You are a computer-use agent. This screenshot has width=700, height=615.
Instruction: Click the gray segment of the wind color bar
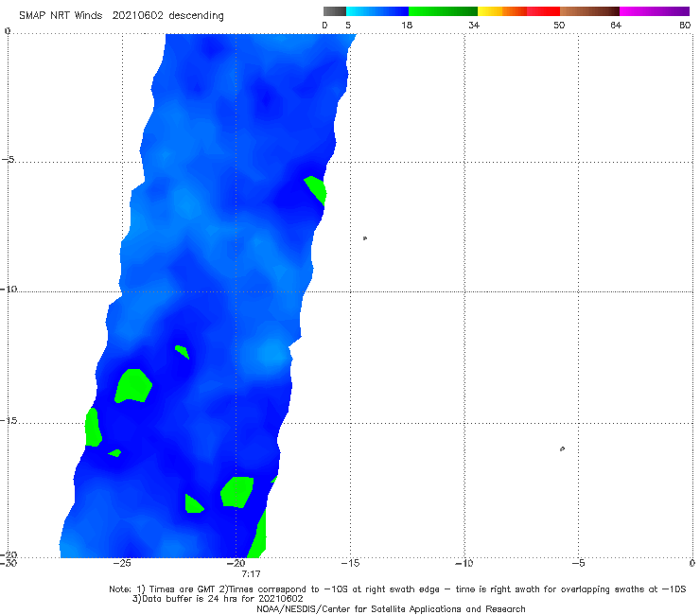click(334, 11)
